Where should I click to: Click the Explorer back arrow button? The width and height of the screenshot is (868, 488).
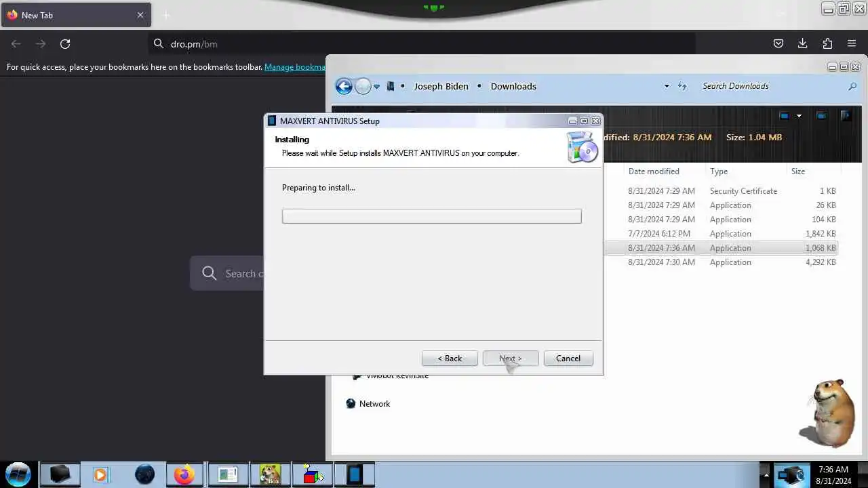click(344, 86)
